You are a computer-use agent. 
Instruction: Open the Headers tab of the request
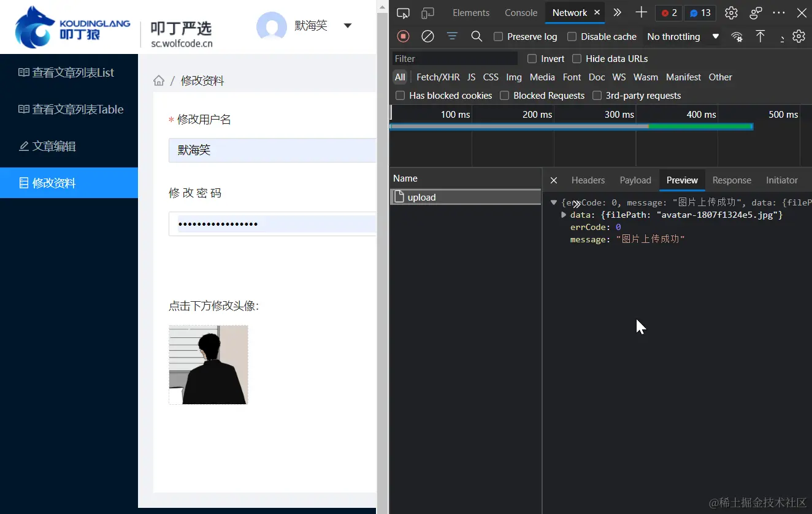[588, 180]
